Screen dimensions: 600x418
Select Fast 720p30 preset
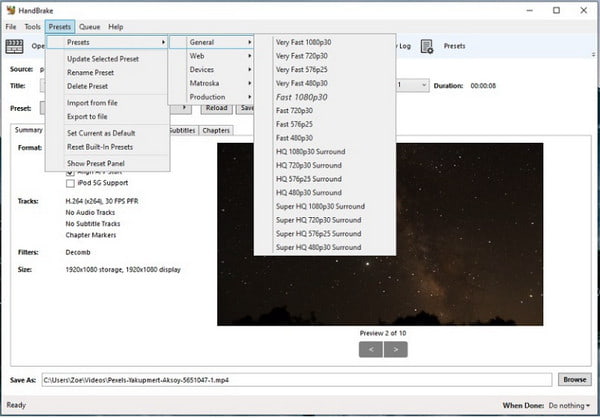pos(325,111)
